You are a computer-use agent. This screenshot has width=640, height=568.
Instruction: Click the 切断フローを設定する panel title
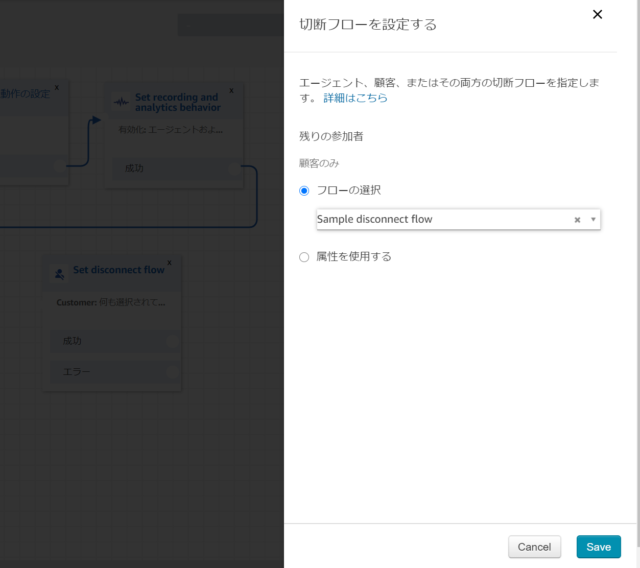[x=368, y=24]
